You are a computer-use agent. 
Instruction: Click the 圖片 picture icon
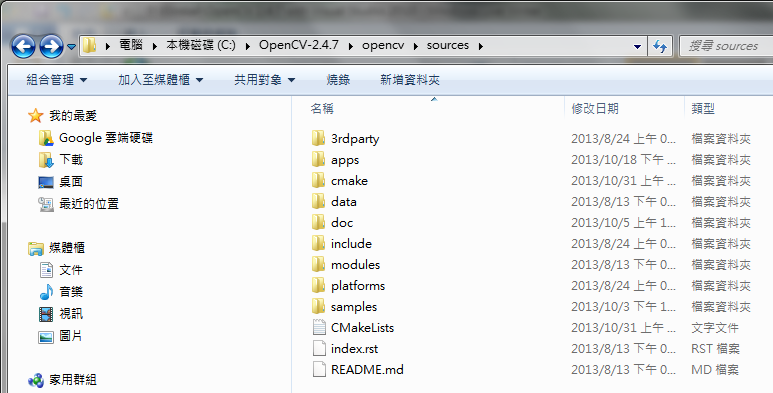[46, 336]
